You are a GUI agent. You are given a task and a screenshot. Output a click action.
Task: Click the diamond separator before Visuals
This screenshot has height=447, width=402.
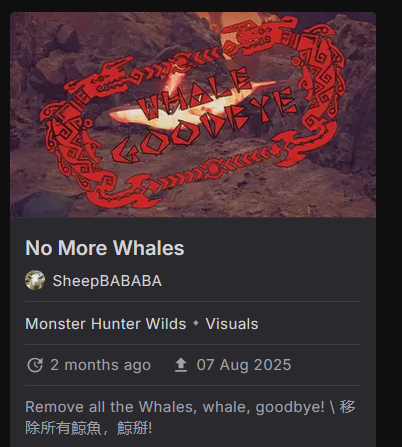point(196,323)
